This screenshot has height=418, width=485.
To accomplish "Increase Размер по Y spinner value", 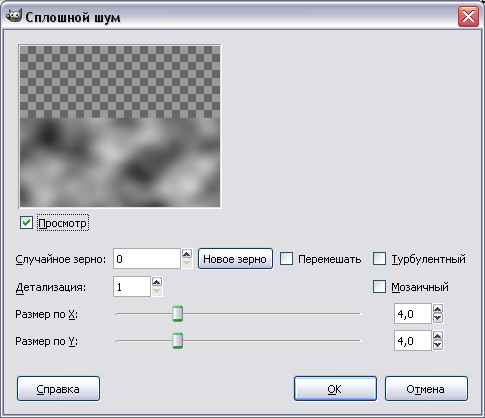I will [x=438, y=336].
